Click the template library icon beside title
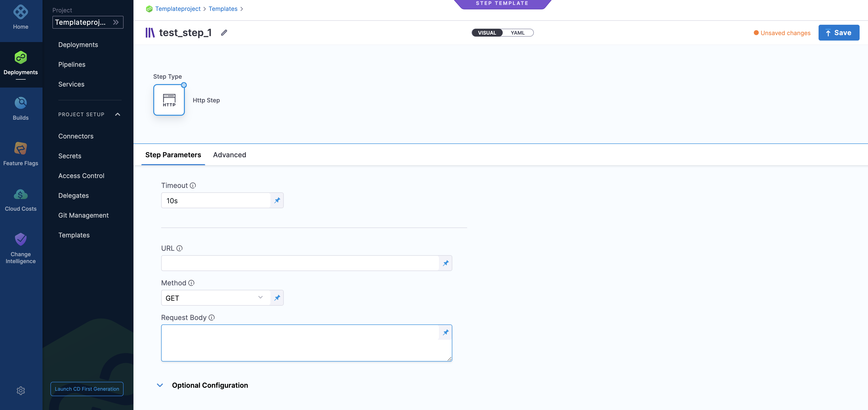 pos(150,33)
